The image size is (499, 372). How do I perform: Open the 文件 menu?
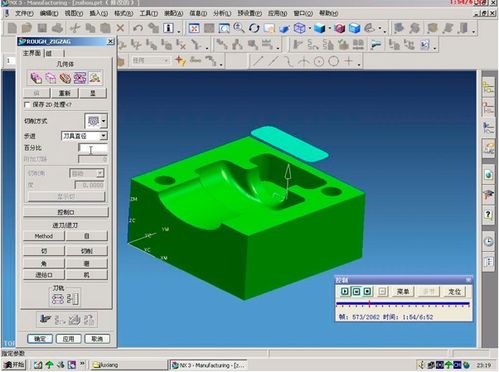(x=24, y=13)
